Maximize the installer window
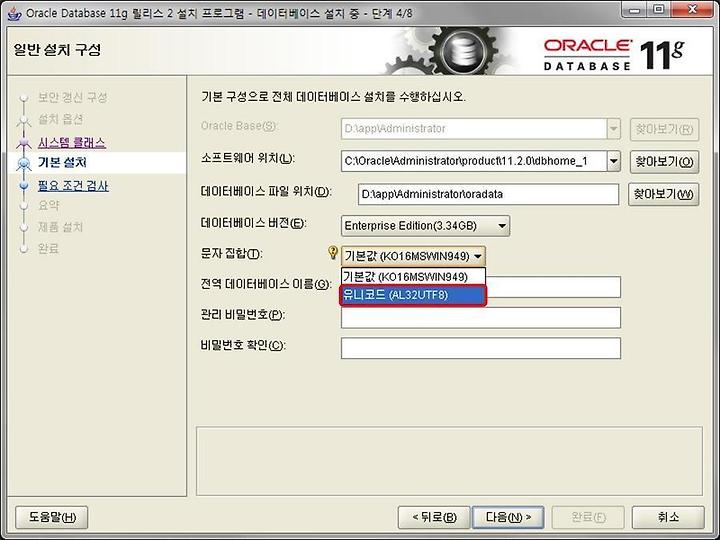720x540 pixels. pos(658,10)
